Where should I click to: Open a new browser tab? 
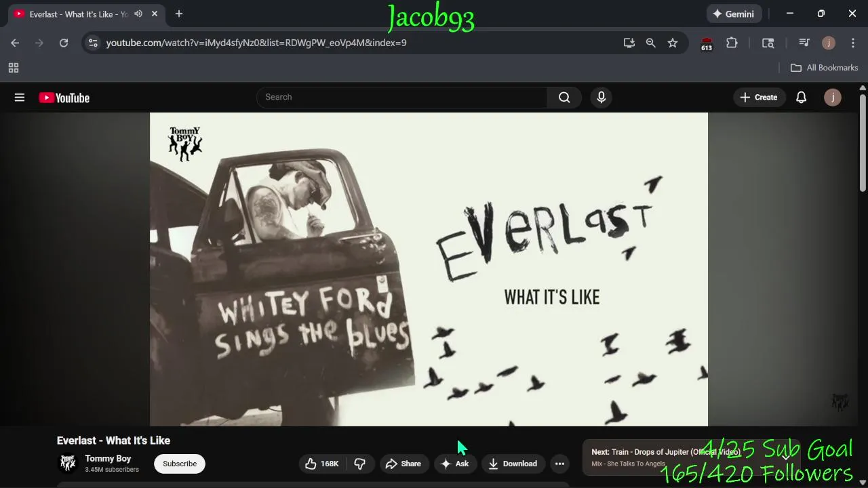coord(179,14)
